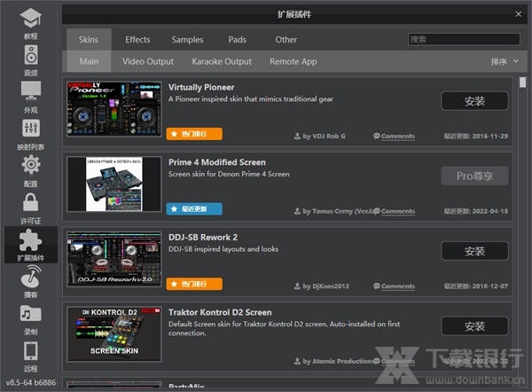Image resolution: width=532 pixels, height=392 pixels.
Task: Click the Traktor Kontrol D2 Screen title
Action: 220,312
